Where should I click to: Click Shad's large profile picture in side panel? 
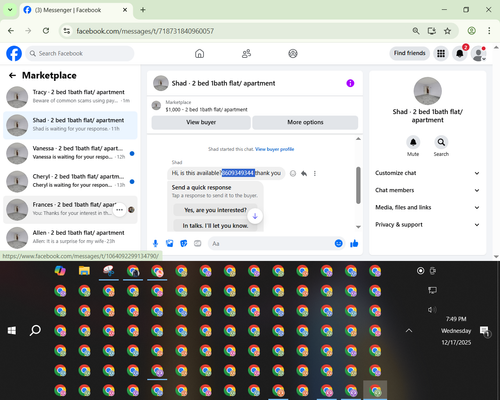coord(428,91)
